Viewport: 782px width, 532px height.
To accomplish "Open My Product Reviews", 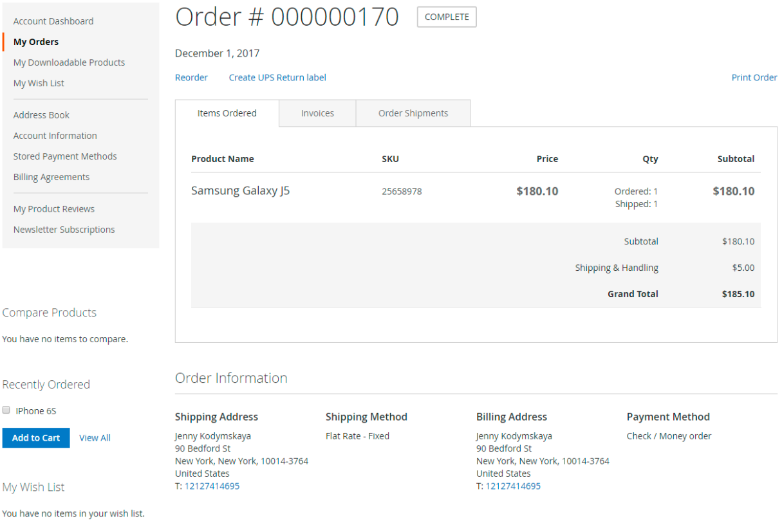I will tap(54, 209).
